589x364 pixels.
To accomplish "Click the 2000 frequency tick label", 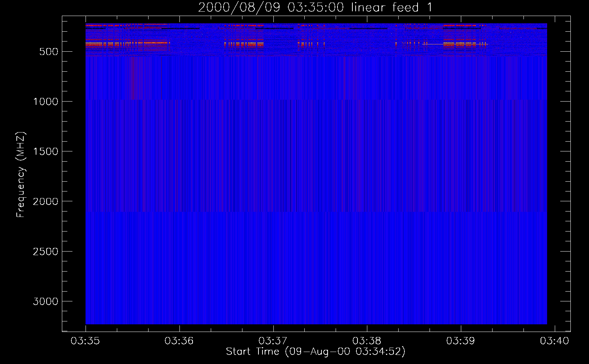I will point(46,201).
